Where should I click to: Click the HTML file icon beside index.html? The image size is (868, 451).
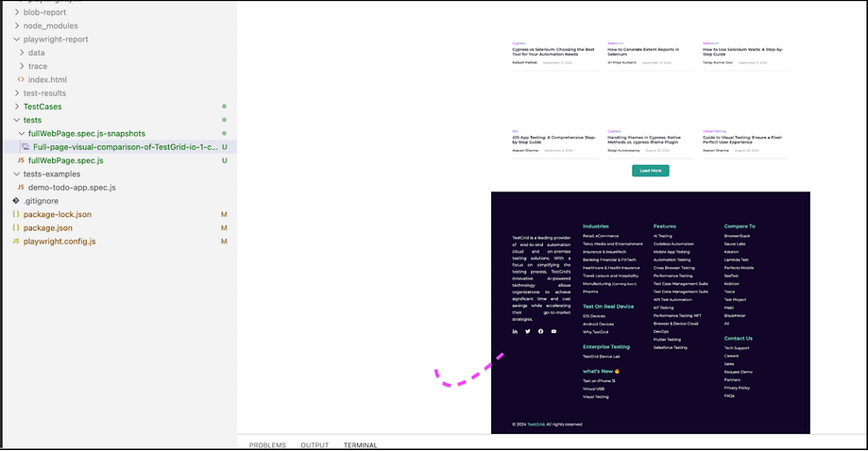pos(21,79)
